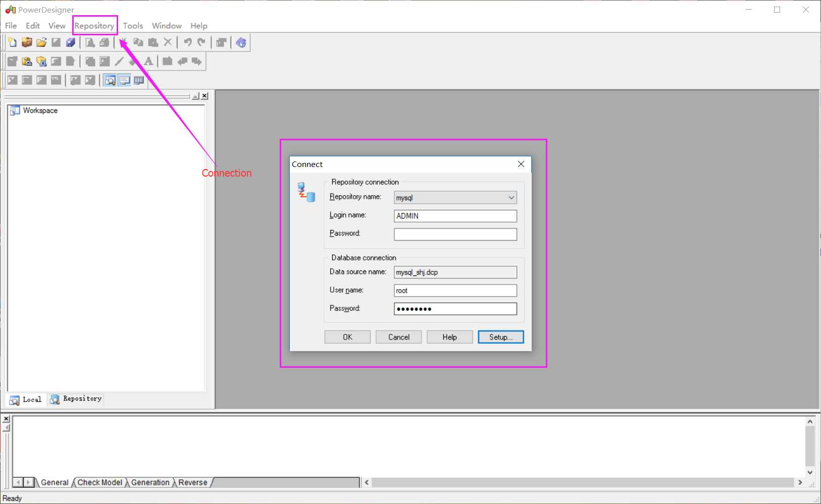The height and width of the screenshot is (504, 821).
Task: Click the User name field containing root
Action: [455, 291]
